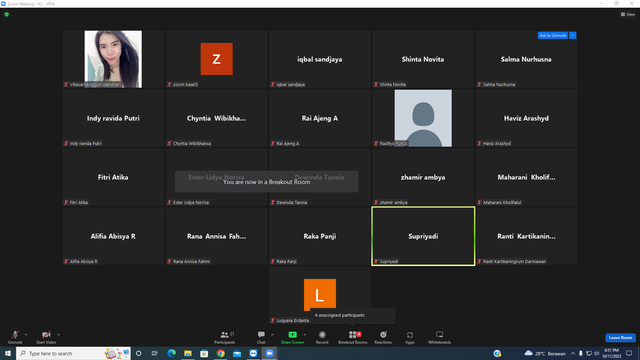Select Indy ravida Putri's tile
This screenshot has width=640, height=360.
(x=113, y=118)
